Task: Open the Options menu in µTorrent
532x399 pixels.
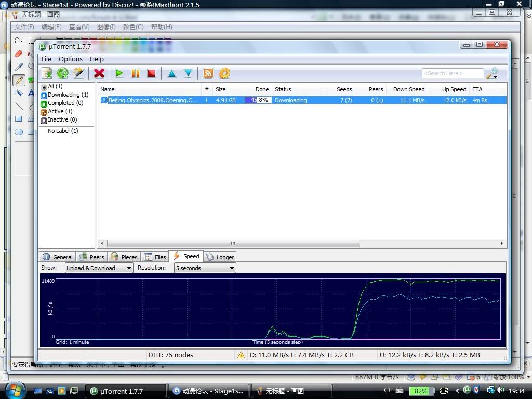Action: click(x=71, y=59)
